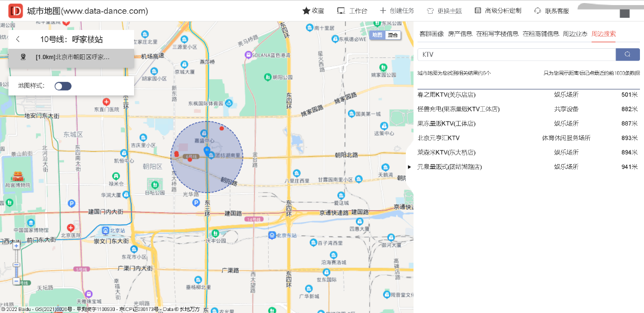
Task: Switch map to 地图 view mode
Action: [x=377, y=35]
